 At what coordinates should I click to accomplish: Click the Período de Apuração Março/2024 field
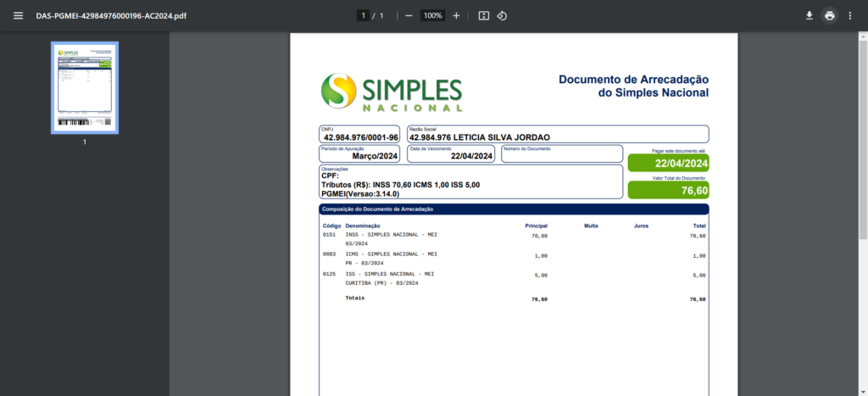click(360, 153)
